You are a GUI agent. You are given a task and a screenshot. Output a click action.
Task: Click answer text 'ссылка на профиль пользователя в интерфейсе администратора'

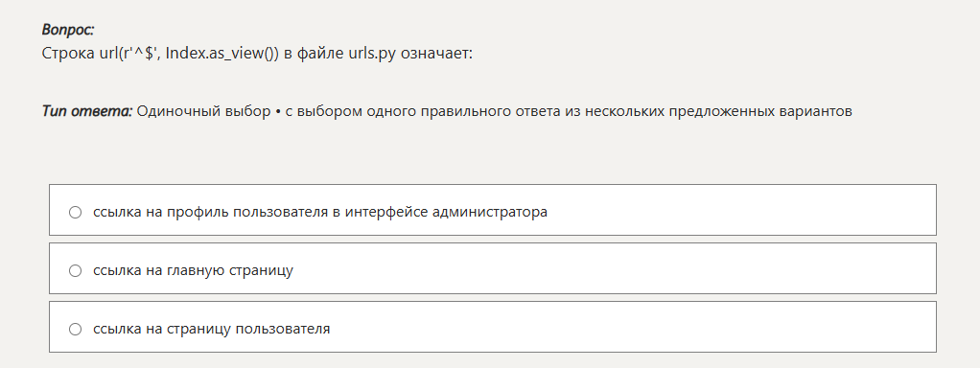click(x=320, y=212)
